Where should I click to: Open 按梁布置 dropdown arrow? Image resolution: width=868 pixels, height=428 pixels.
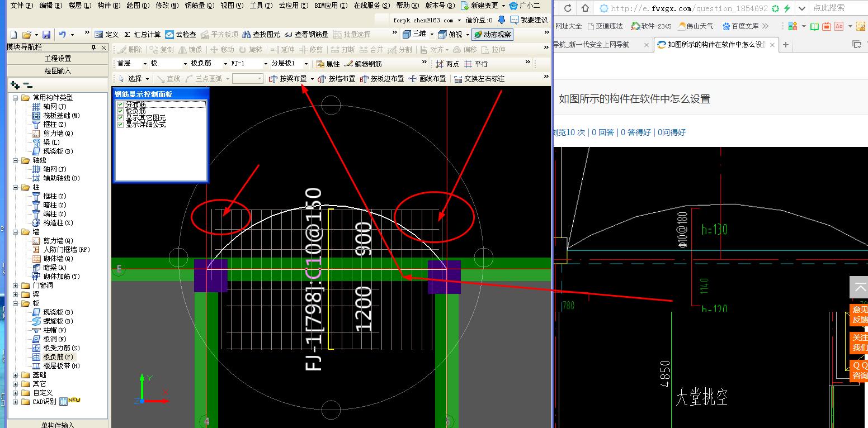(x=312, y=79)
